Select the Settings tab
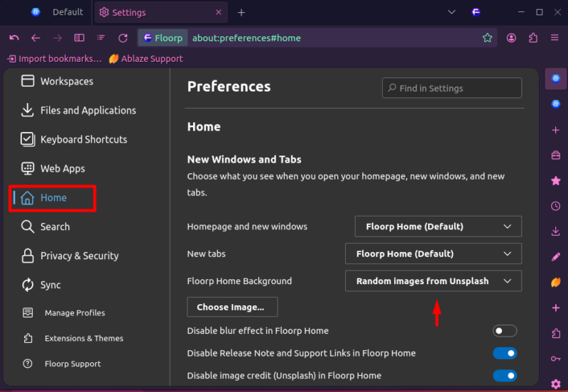This screenshot has width=568, height=392. click(161, 12)
